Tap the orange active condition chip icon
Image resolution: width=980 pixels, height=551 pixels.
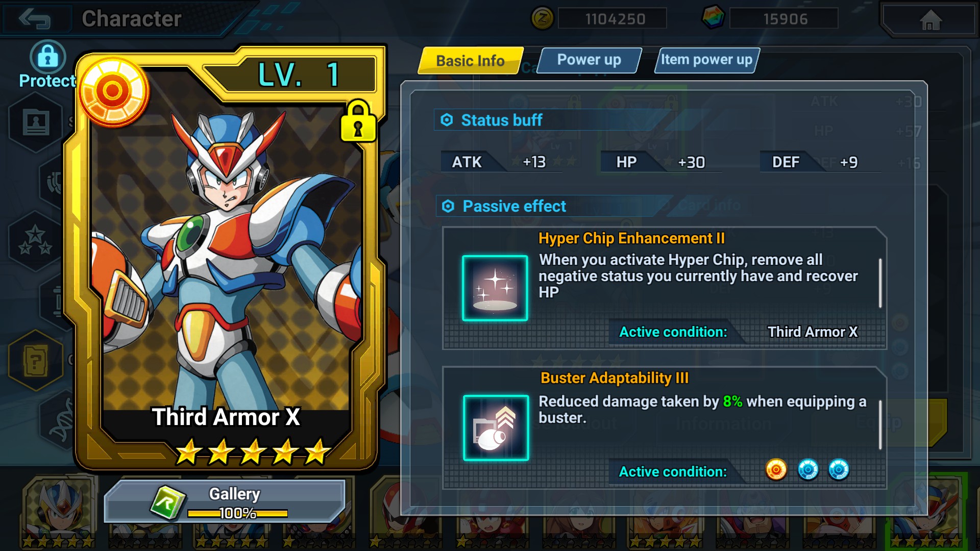(776, 470)
